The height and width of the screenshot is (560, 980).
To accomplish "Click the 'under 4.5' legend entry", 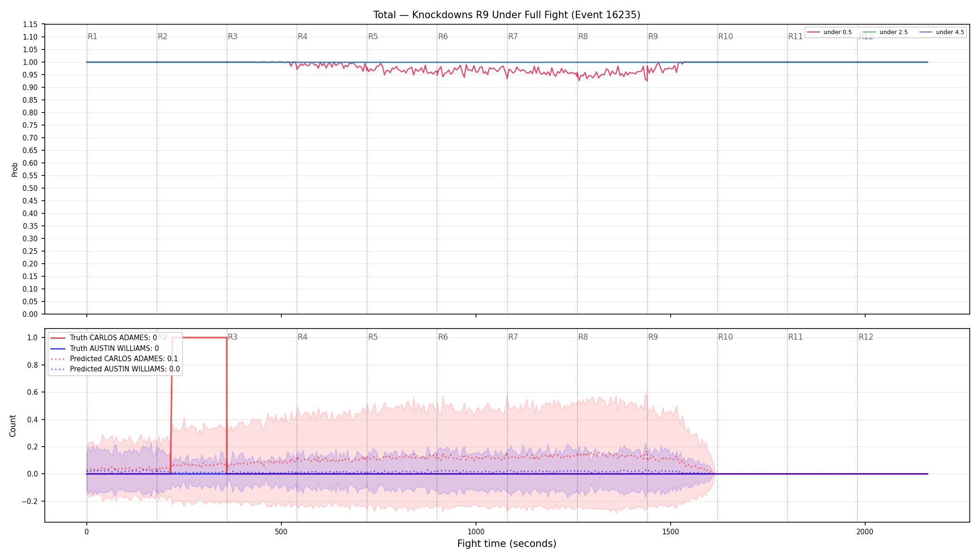I will pos(942,32).
